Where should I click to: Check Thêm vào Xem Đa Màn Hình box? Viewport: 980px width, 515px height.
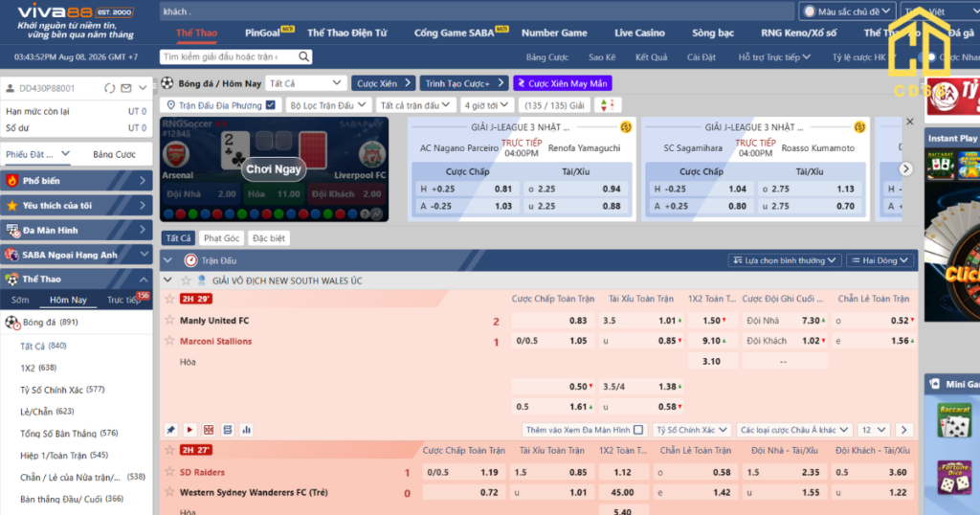pos(638,430)
